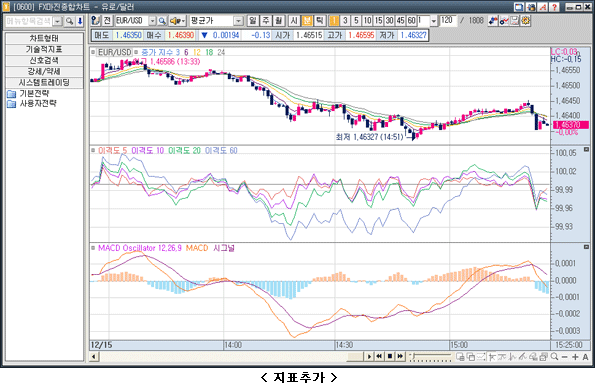Open help with question mark icon
The image size is (595, 387).
pos(554,7)
